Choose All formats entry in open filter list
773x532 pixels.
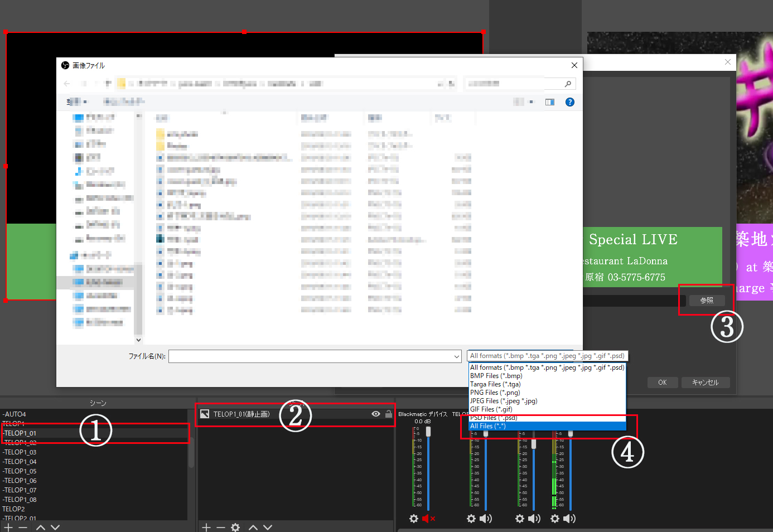[547, 367]
